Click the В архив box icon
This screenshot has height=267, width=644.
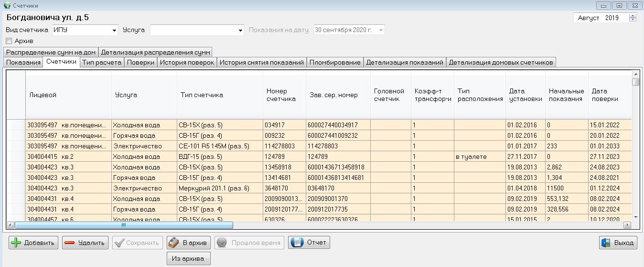pyautogui.click(x=174, y=243)
